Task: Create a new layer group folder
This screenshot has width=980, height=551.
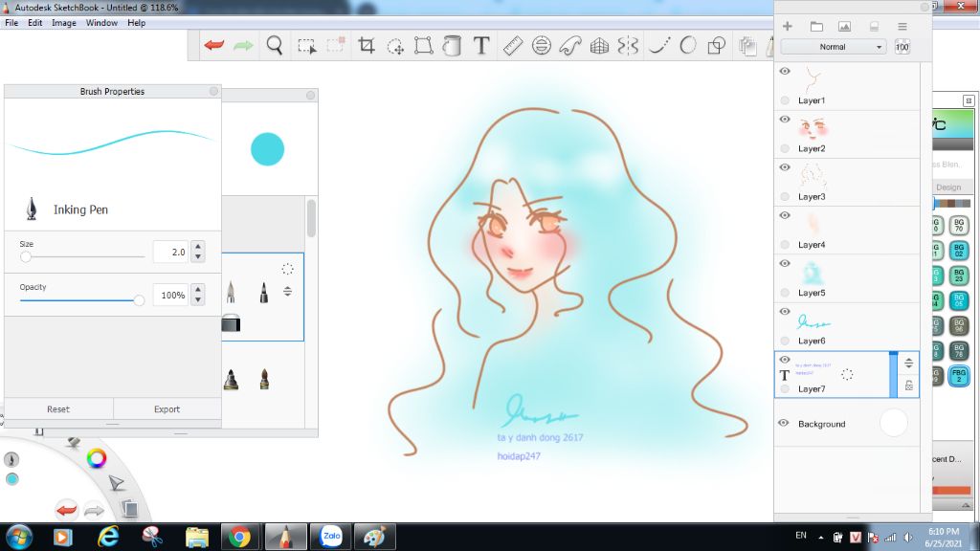Action: [x=816, y=26]
